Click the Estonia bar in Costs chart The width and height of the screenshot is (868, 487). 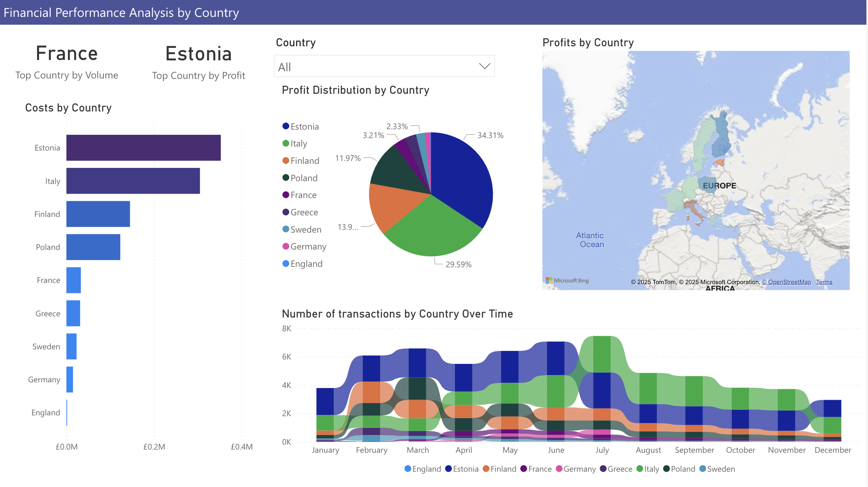143,148
